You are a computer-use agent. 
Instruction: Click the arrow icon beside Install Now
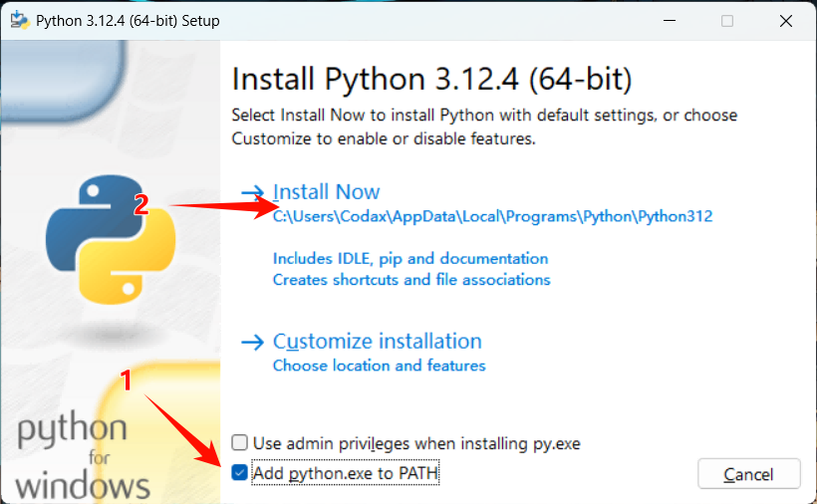pos(253,192)
